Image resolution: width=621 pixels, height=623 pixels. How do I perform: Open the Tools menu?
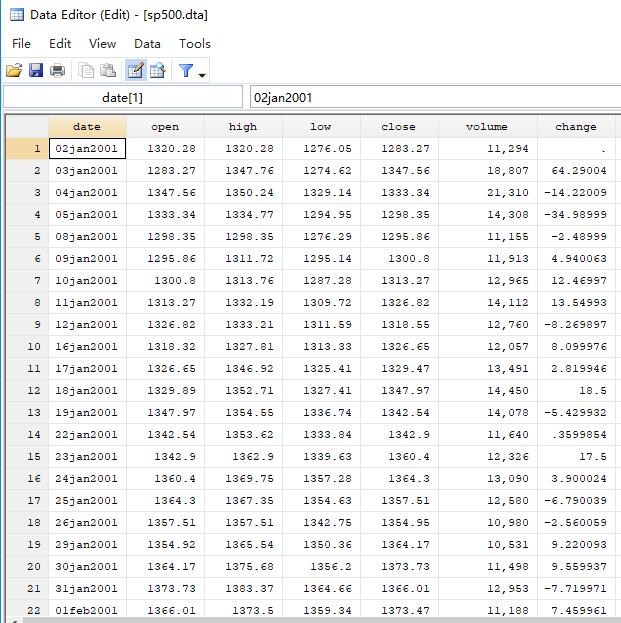click(x=195, y=43)
